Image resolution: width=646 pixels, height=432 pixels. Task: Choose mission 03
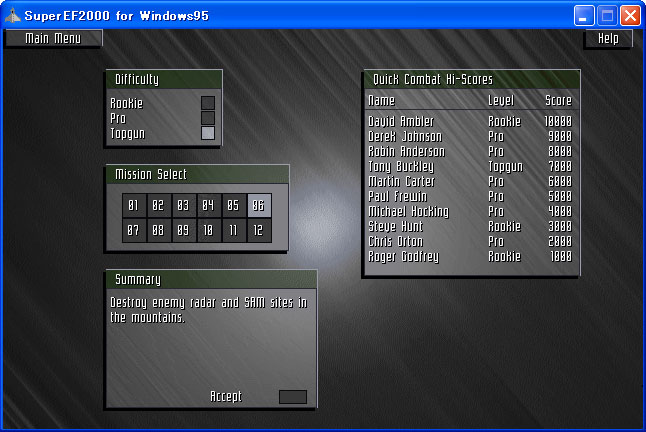[183, 205]
